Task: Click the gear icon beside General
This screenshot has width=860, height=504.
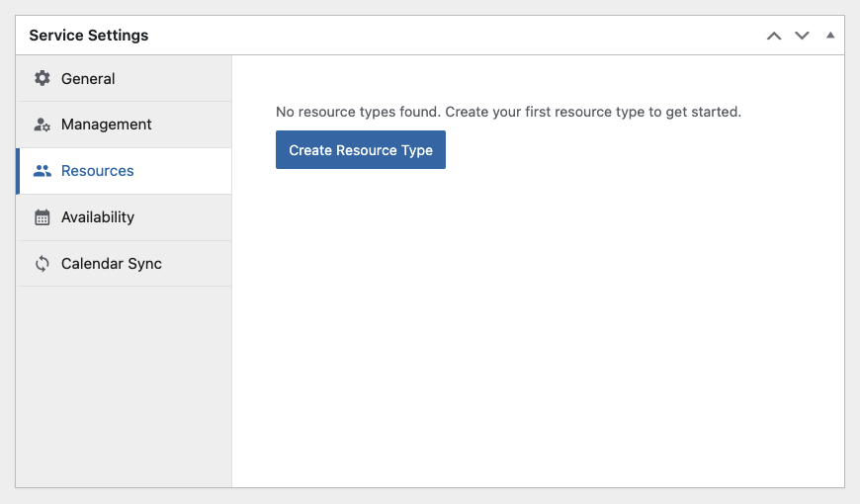Action: click(43, 78)
